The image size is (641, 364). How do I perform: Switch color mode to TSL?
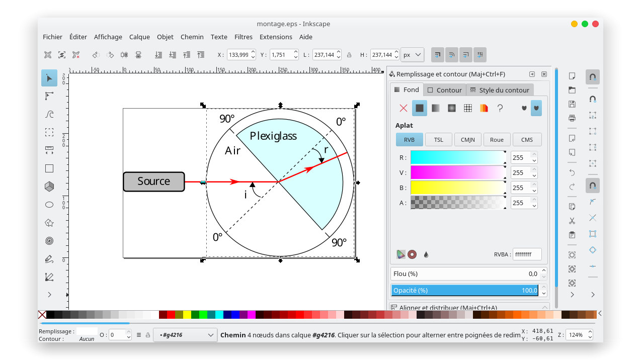coord(438,140)
